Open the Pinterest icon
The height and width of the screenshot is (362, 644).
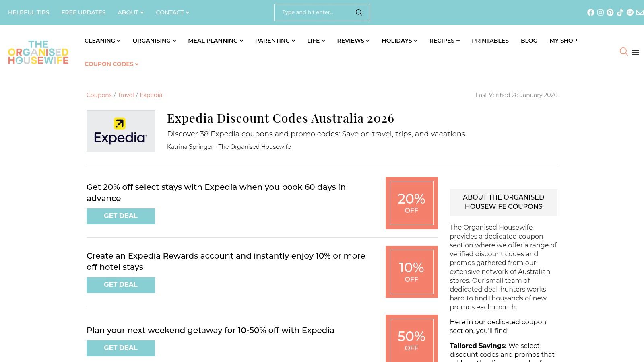point(610,12)
